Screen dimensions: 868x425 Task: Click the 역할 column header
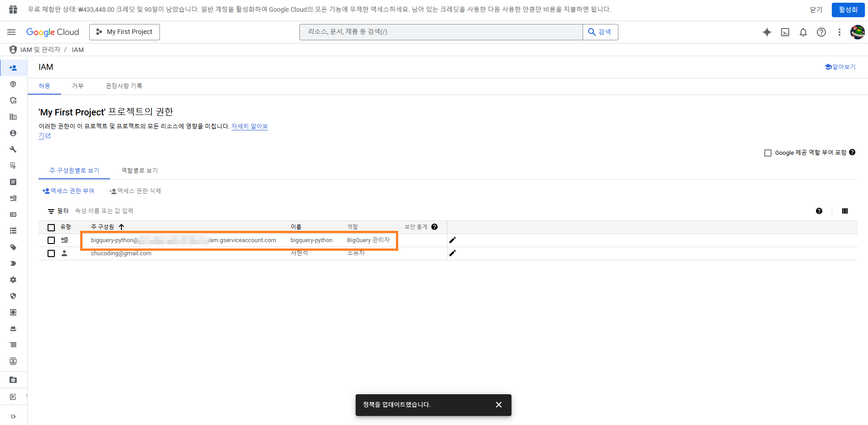[352, 227]
